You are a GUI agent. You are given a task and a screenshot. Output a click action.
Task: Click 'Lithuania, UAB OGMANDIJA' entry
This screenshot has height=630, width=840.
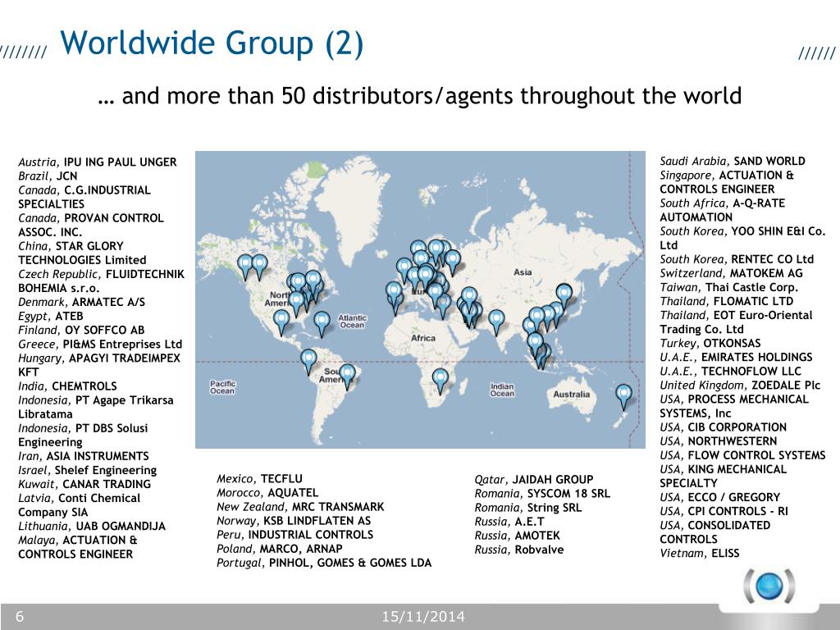92,526
